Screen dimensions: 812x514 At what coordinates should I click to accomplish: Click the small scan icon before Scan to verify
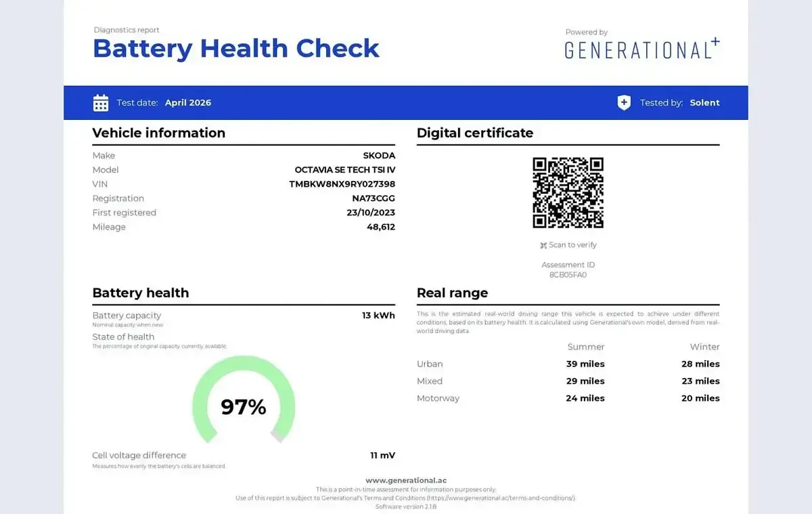pyautogui.click(x=543, y=245)
